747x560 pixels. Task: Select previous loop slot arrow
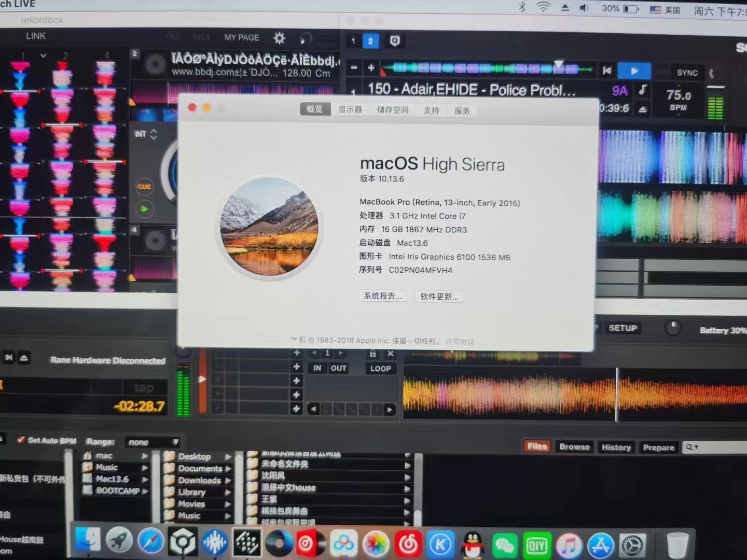point(314,353)
